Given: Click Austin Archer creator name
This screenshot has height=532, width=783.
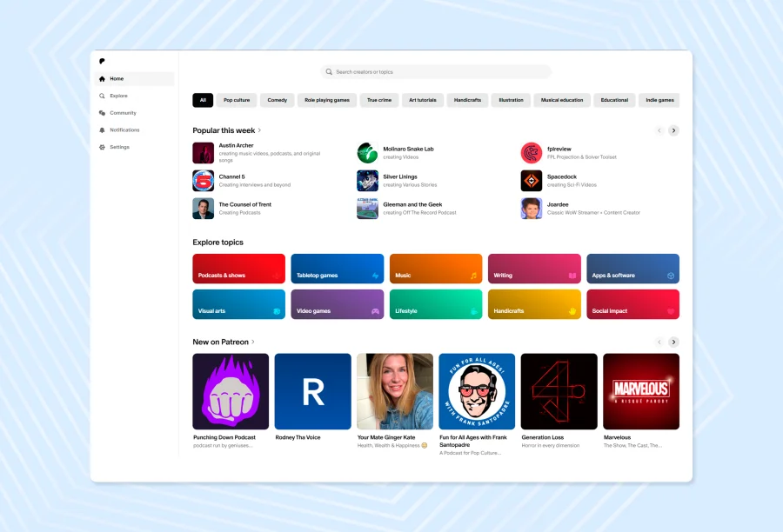Looking at the screenshot, I should coord(236,145).
